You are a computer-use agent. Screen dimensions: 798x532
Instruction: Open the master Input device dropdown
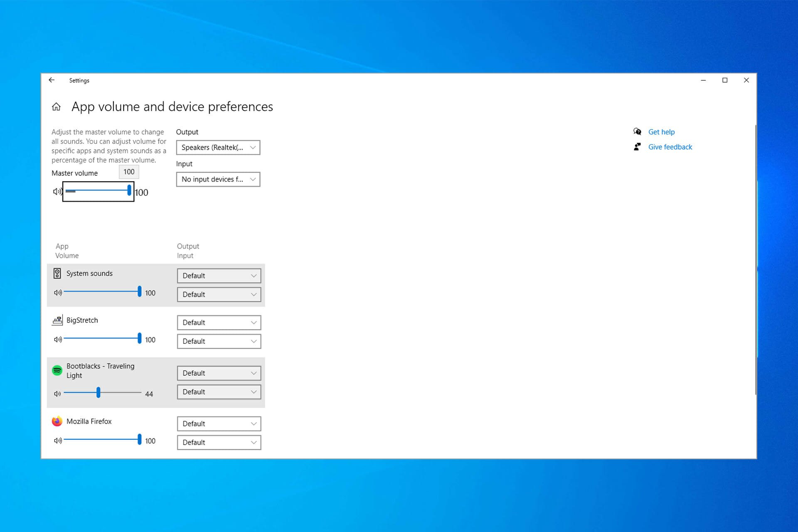click(x=218, y=180)
